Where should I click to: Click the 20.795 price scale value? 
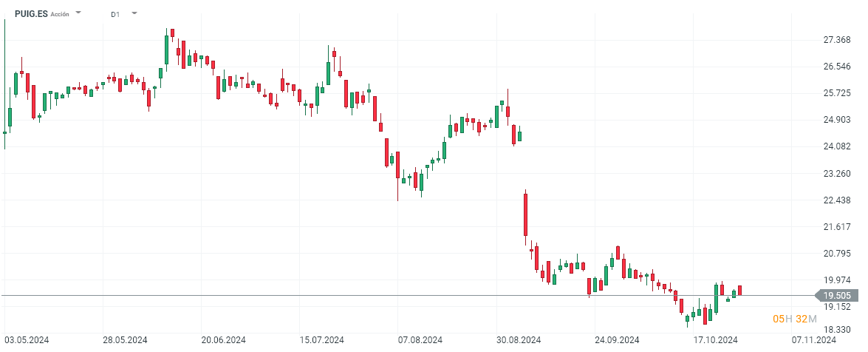coord(837,254)
